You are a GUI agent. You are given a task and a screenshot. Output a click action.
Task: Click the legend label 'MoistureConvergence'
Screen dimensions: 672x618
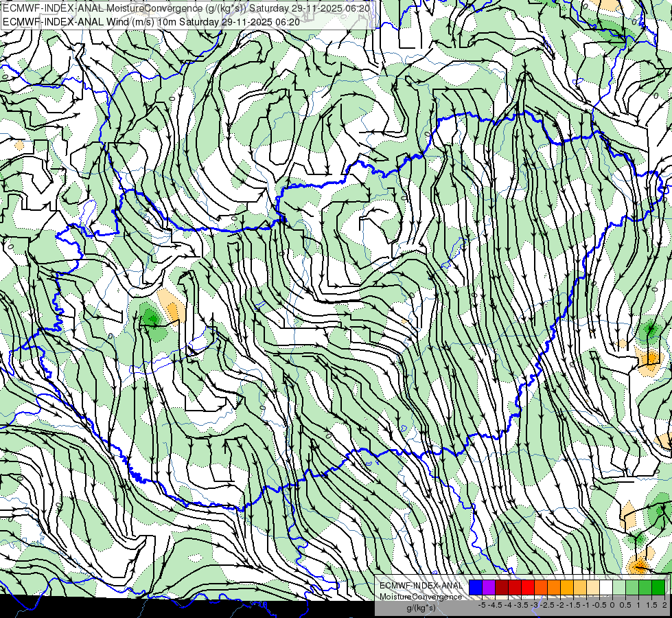pyautogui.click(x=421, y=597)
